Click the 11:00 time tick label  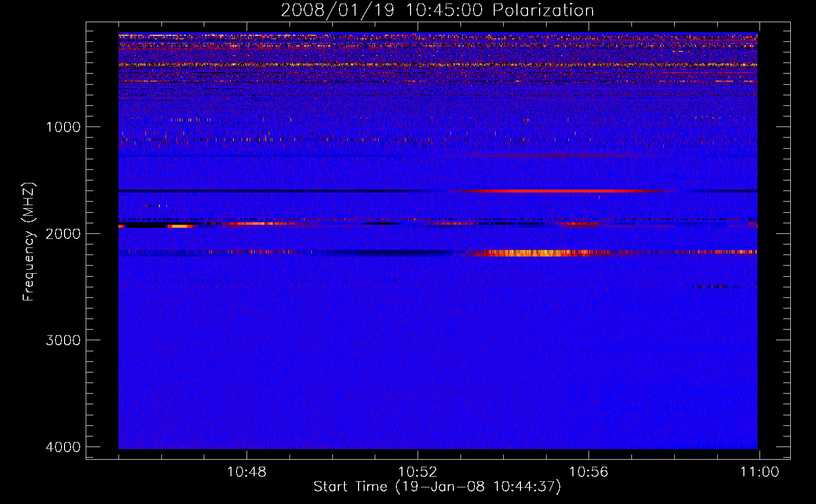760,472
